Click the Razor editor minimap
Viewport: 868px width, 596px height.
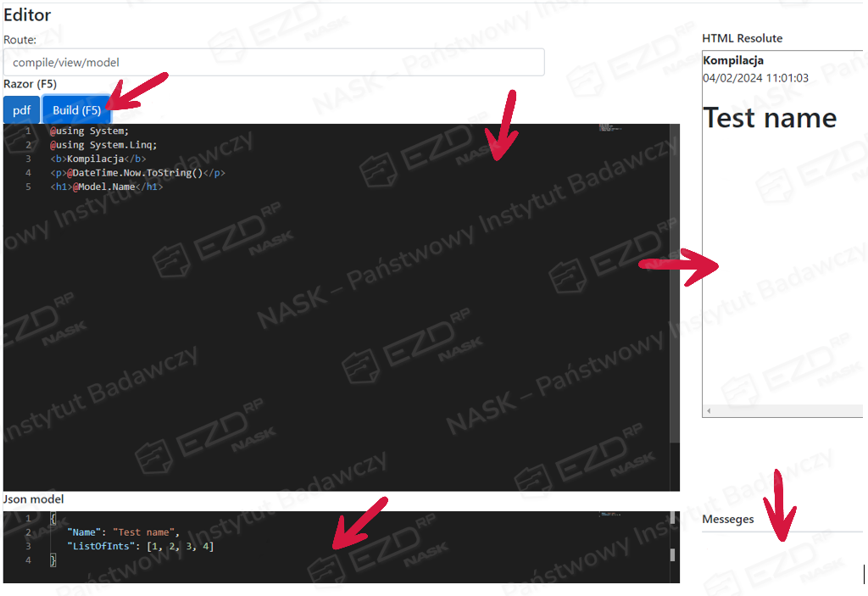click(x=609, y=129)
